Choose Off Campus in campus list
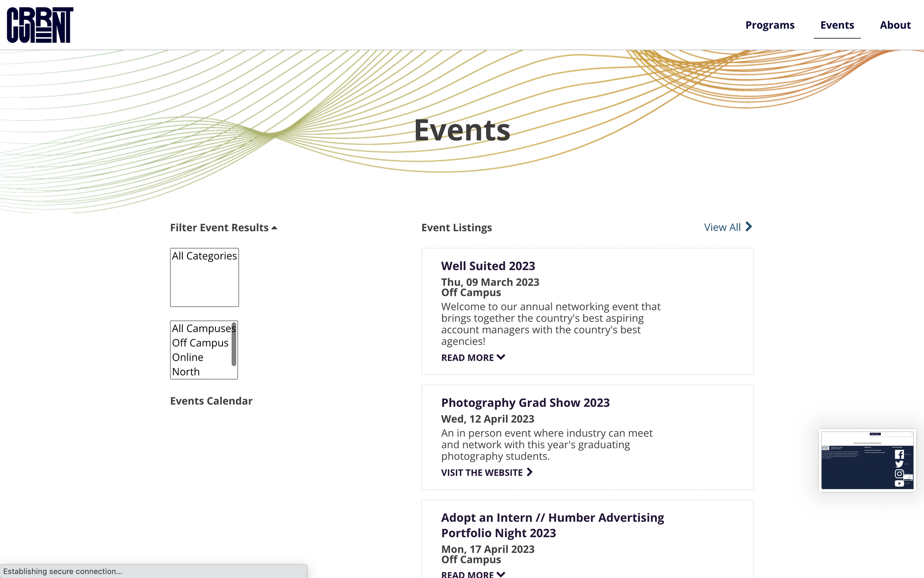Screen dimensions: 924x578 (x=200, y=343)
